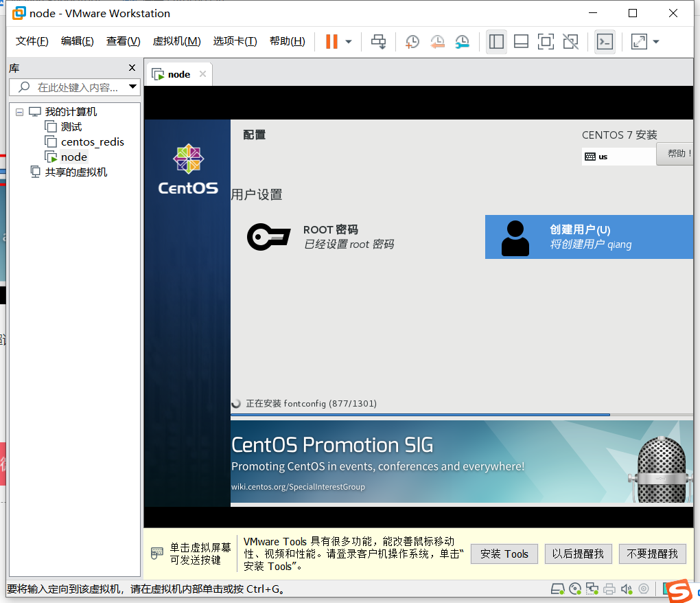Click the hard disk status bar icon
Viewport: 700px width, 603px height.
pos(557,589)
